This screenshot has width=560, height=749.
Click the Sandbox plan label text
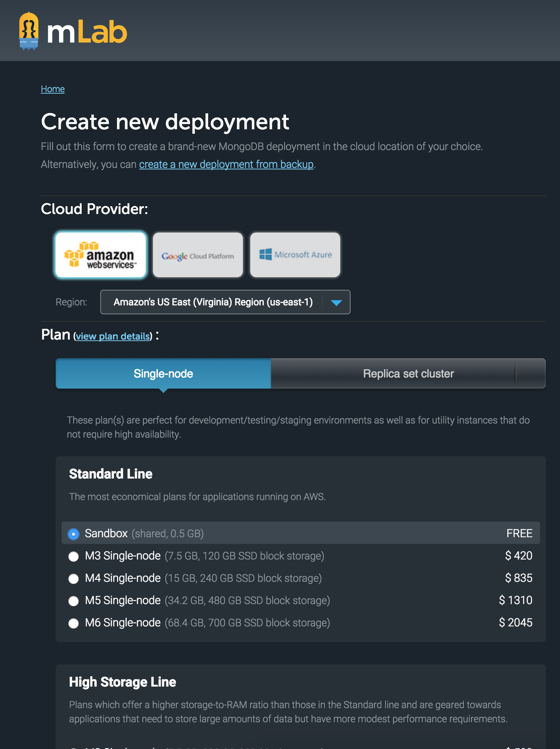[106, 534]
